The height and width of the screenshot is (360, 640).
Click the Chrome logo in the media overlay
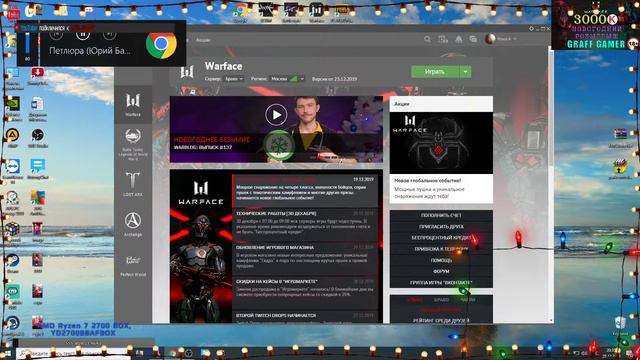pyautogui.click(x=161, y=44)
